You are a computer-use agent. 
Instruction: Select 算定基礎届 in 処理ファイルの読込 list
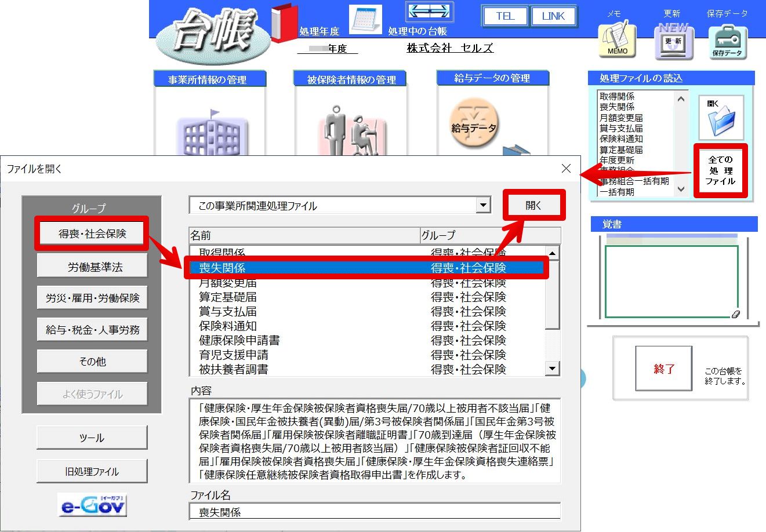(621, 150)
